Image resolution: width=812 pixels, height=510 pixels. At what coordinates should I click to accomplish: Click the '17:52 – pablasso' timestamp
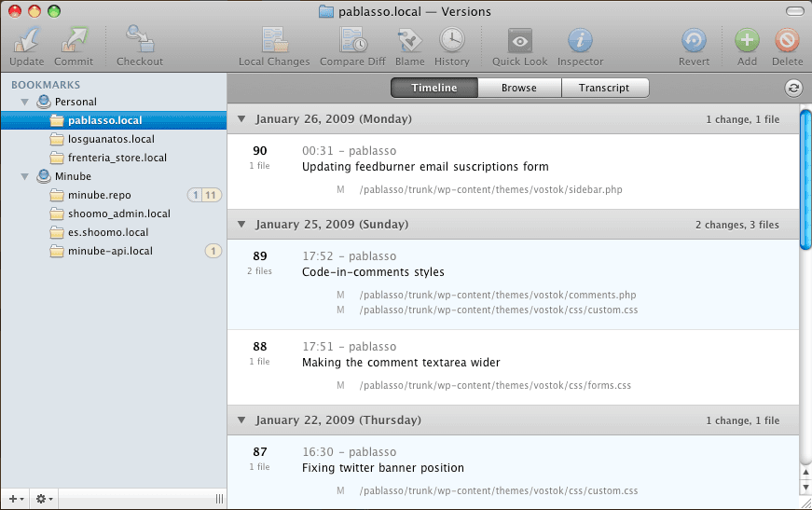[x=349, y=256]
